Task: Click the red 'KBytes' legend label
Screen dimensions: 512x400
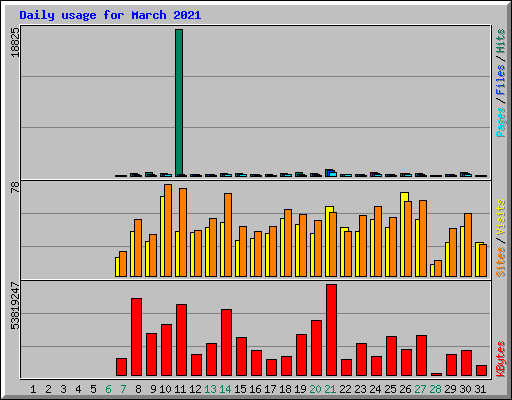Action: [x=500, y=359]
